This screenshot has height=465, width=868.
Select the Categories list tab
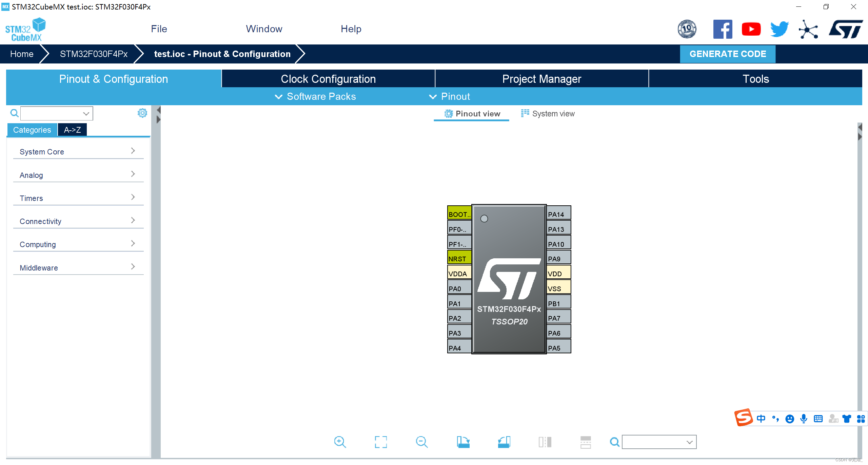(32, 130)
